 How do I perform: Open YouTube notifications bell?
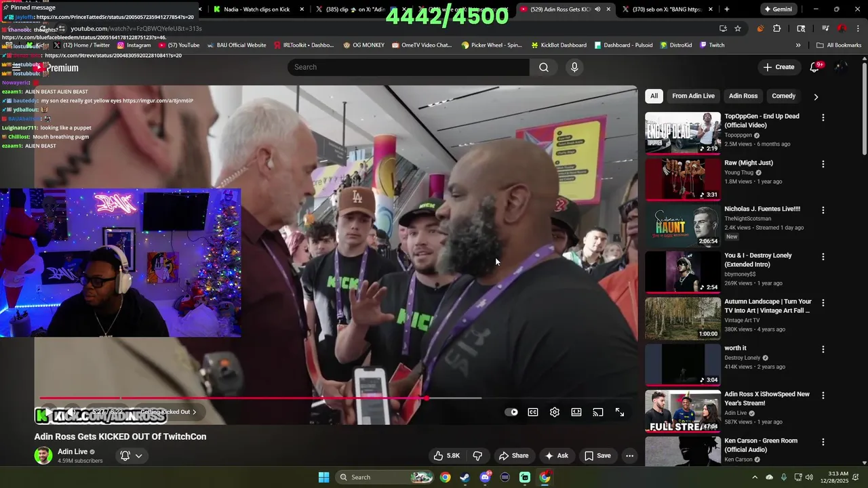point(816,67)
